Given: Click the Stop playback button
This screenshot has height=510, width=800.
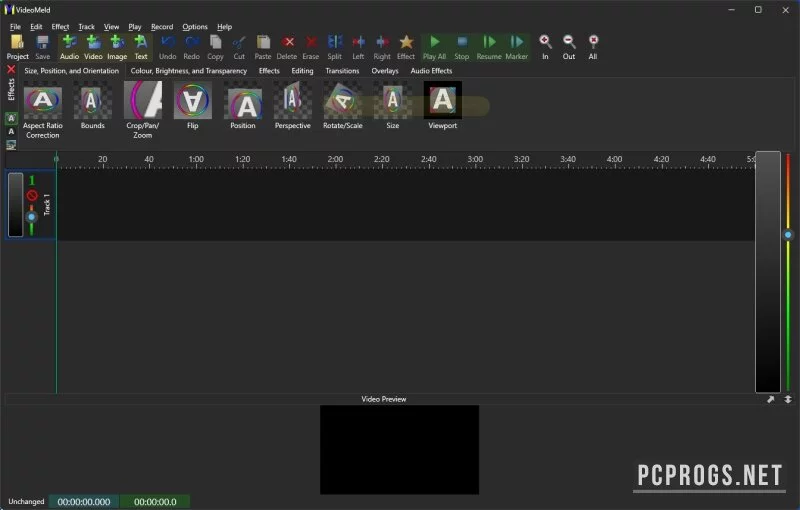Looking at the screenshot, I should (462, 47).
